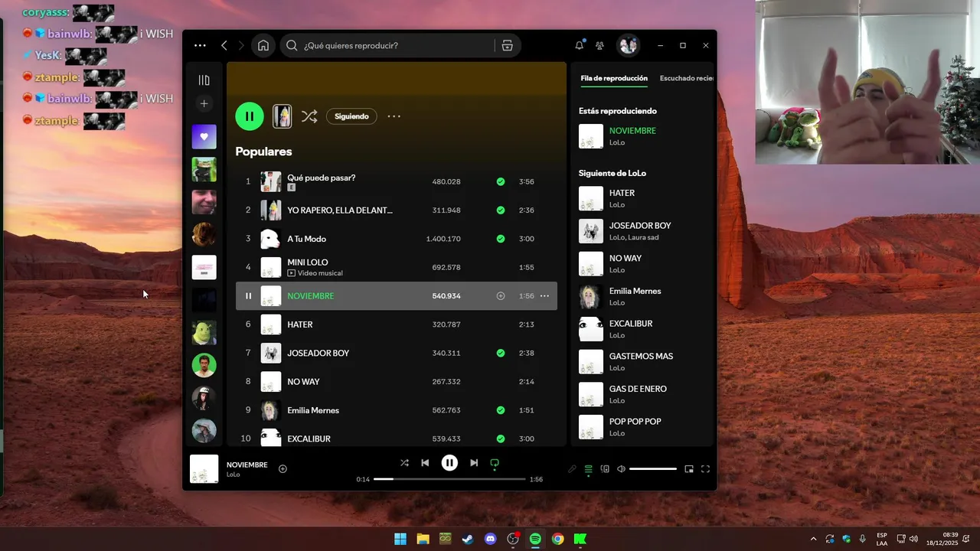Image resolution: width=980 pixels, height=551 pixels.
Task: Pause NOVIEMBRE from the track row icon
Action: tap(248, 296)
